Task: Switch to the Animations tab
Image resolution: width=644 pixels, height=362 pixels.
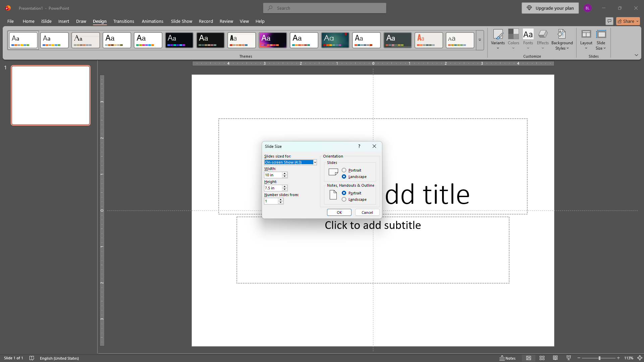Action: (152, 21)
